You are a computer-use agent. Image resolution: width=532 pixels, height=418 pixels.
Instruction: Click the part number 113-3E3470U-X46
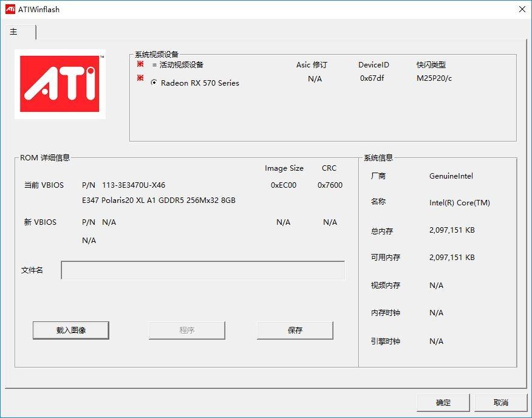134,185
